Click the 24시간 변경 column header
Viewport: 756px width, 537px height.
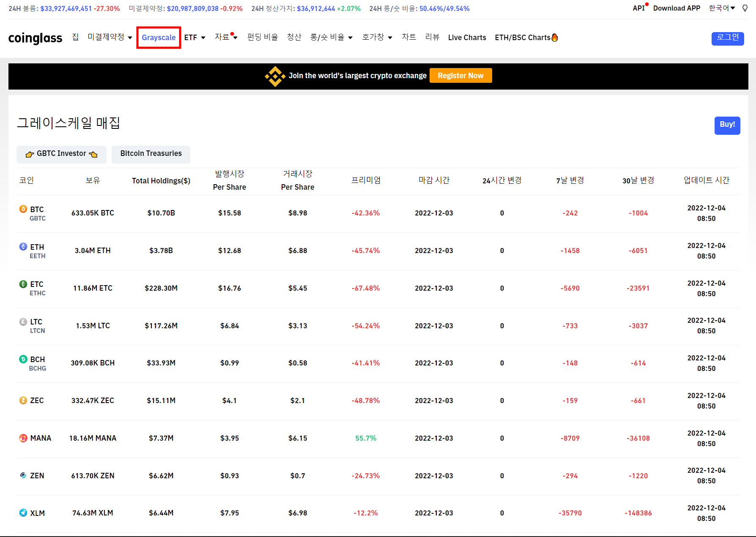point(502,180)
